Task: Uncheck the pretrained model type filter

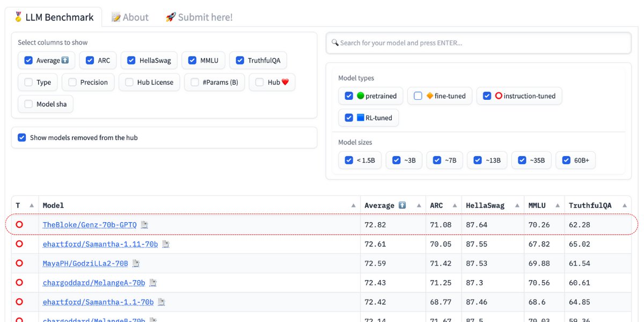Action: [349, 96]
